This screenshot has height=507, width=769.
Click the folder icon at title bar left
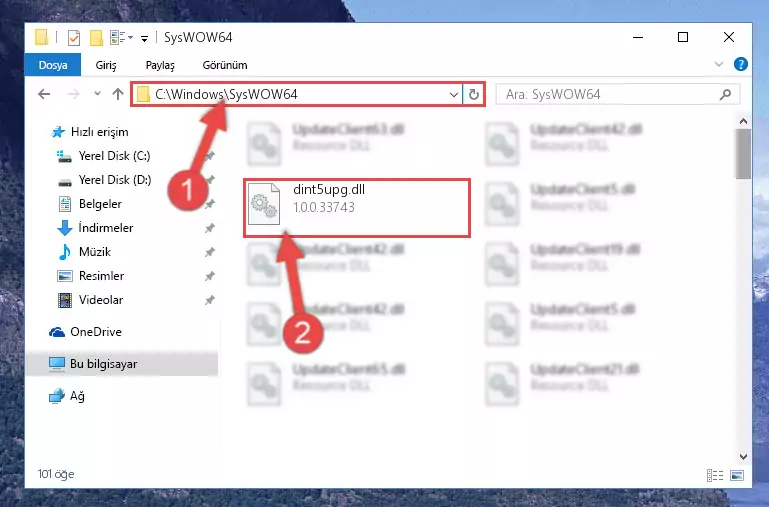click(x=42, y=37)
